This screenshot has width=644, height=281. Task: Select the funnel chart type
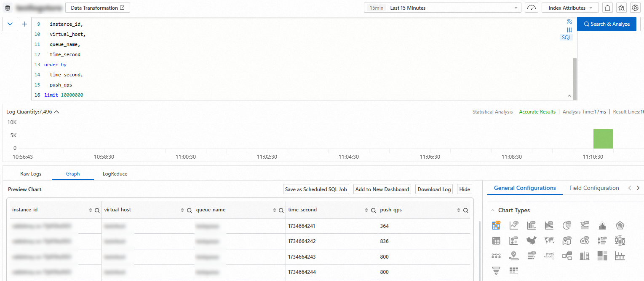tap(496, 271)
